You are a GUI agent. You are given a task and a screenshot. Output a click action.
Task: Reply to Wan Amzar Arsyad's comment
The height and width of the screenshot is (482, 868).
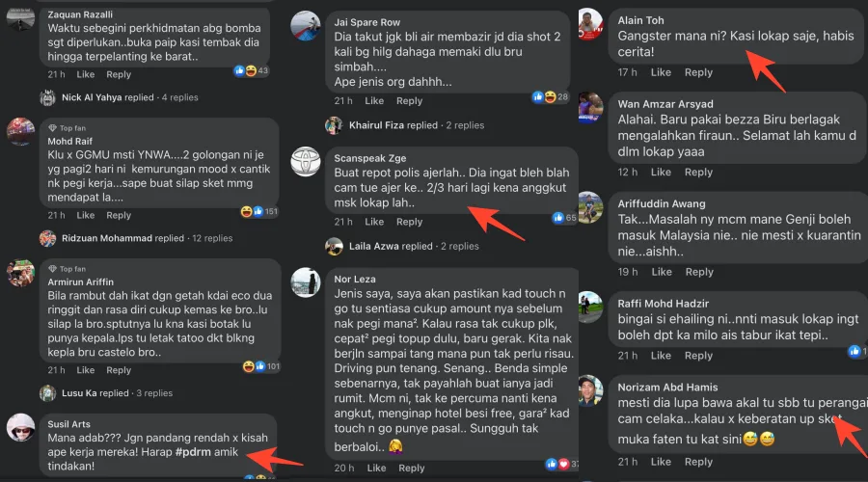(x=698, y=173)
